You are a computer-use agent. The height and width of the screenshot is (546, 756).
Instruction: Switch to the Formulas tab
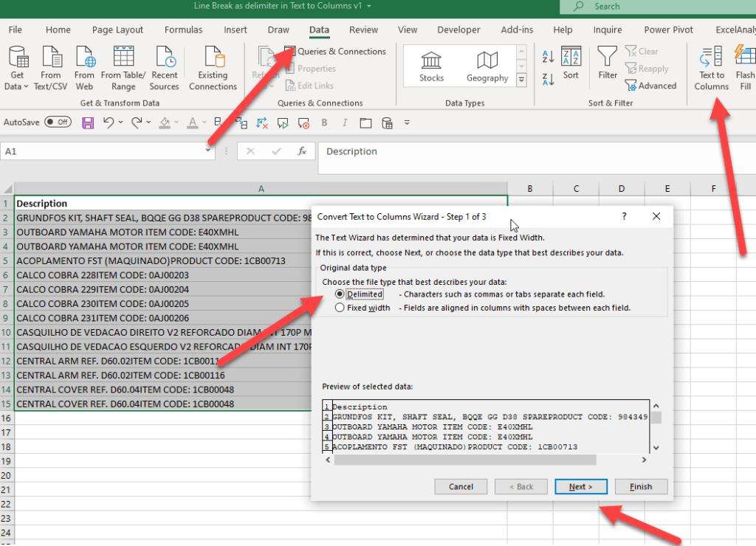(x=183, y=30)
